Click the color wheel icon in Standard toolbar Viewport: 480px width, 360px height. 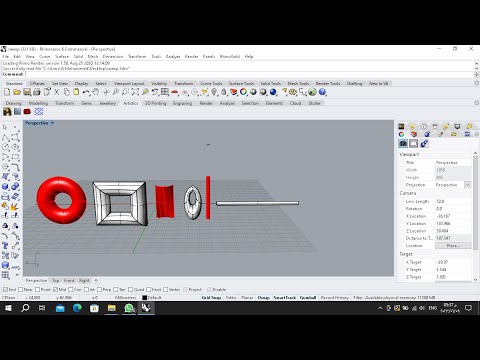(x=243, y=92)
